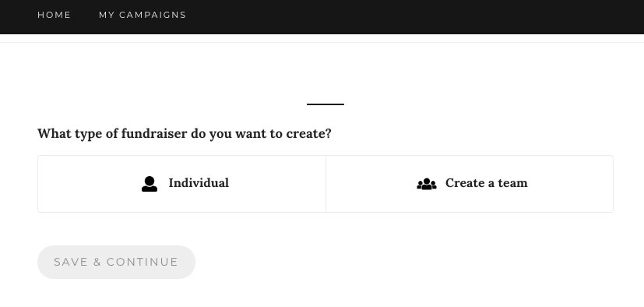Open the Home navigation link
The width and height of the screenshot is (644, 307).
tap(55, 16)
